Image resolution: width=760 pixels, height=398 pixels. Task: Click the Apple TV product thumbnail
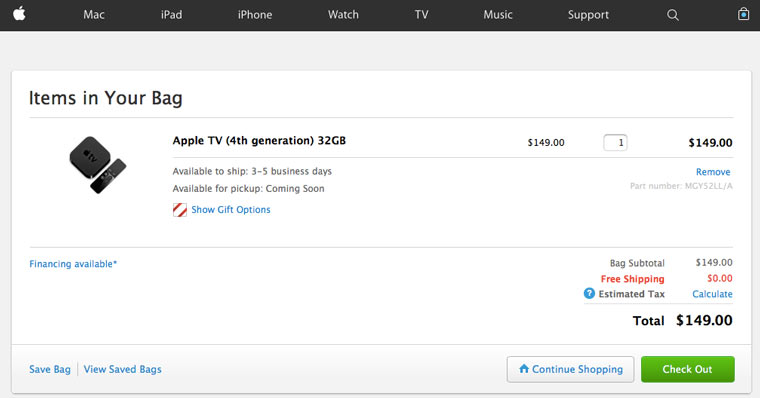click(x=97, y=165)
